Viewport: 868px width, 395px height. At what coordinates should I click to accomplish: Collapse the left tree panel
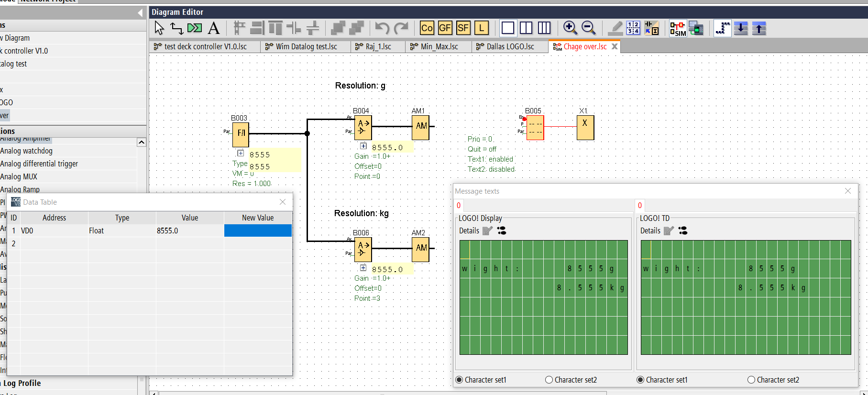(140, 12)
